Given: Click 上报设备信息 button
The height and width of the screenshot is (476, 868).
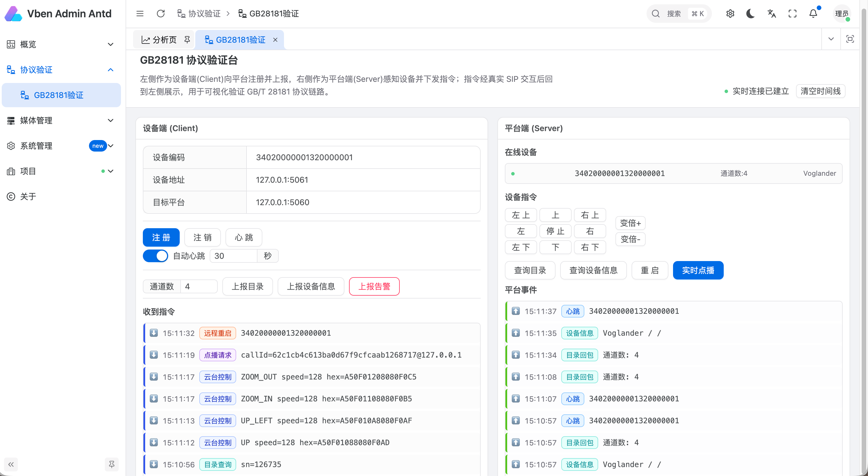Looking at the screenshot, I should (x=311, y=286).
